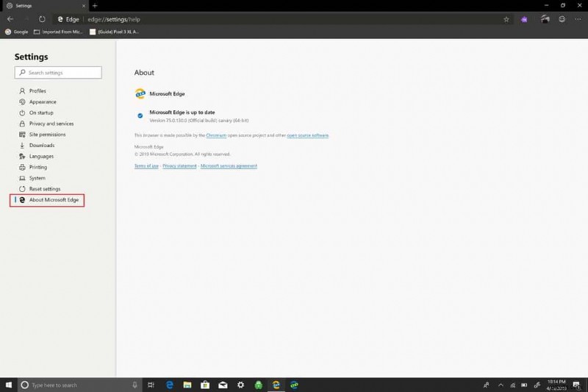The height and width of the screenshot is (392, 588).
Task: Click the Search settings field
Action: tap(58, 72)
